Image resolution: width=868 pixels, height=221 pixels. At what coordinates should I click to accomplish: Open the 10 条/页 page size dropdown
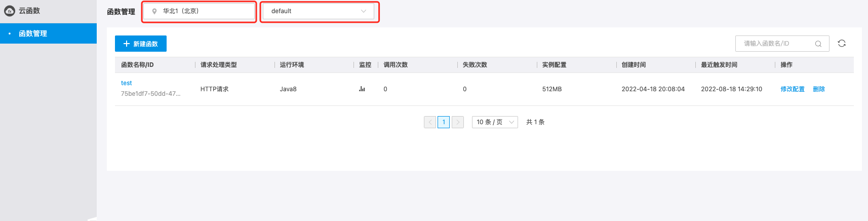click(495, 122)
